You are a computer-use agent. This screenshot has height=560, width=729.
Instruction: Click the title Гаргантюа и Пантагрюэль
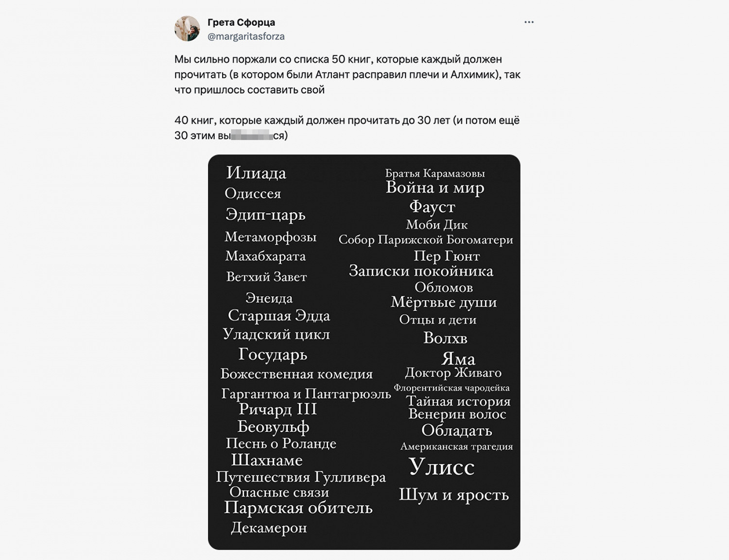point(306,393)
